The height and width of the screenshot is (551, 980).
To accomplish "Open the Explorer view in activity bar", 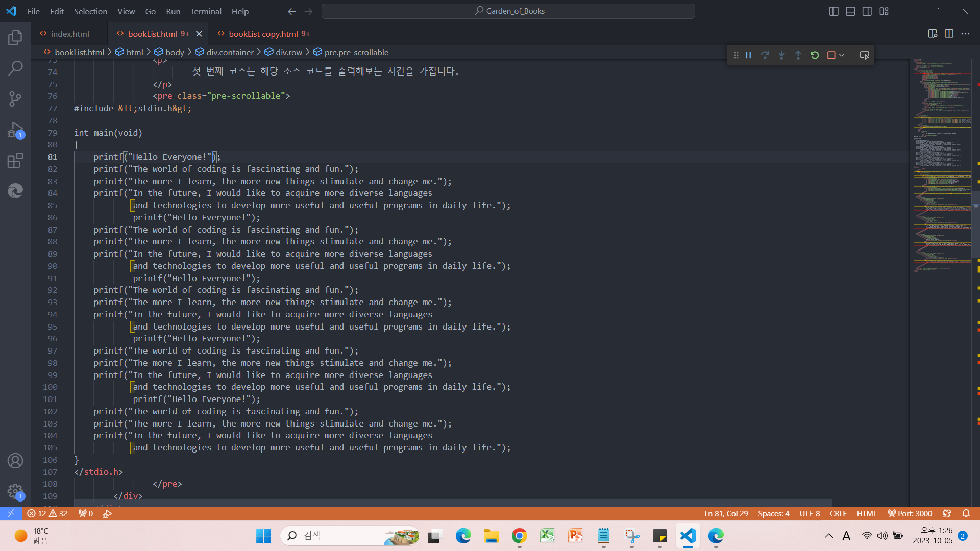I will [x=15, y=37].
